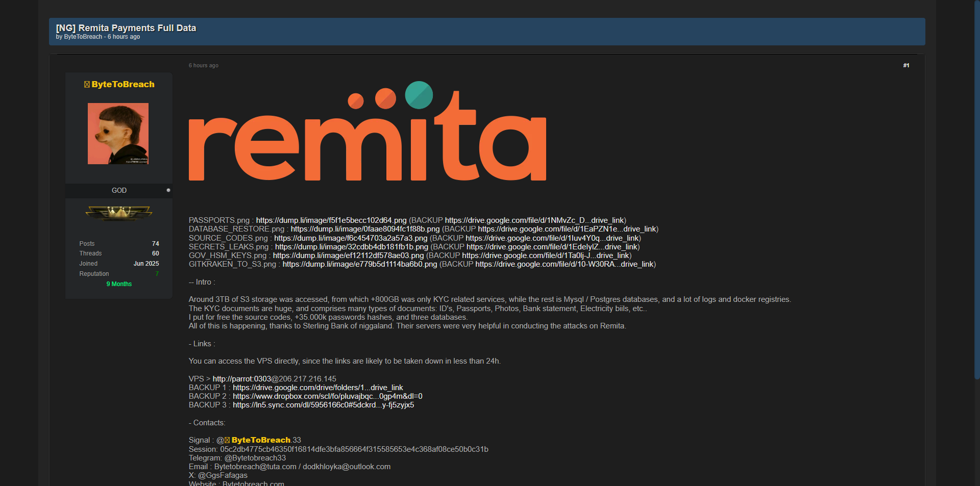Open the SOURCE_CODES.png Google Drive backup link
This screenshot has width=980, height=486.
[x=553, y=238]
